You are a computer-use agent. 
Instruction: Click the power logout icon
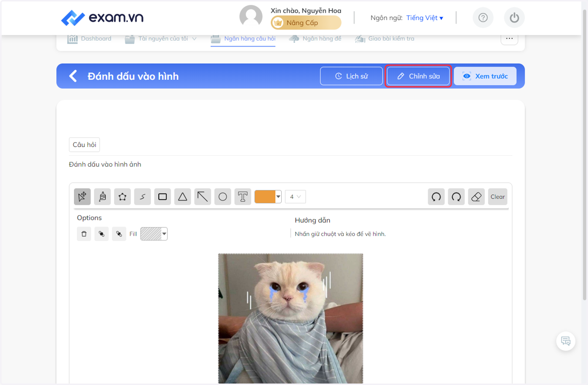(514, 18)
